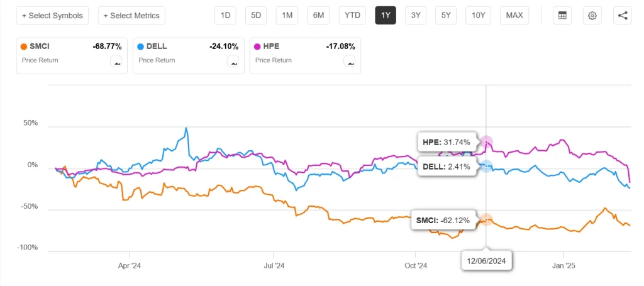Screen dimensions: 644x286
Task: Click SMCI's -68.77% return value
Action: [107, 47]
